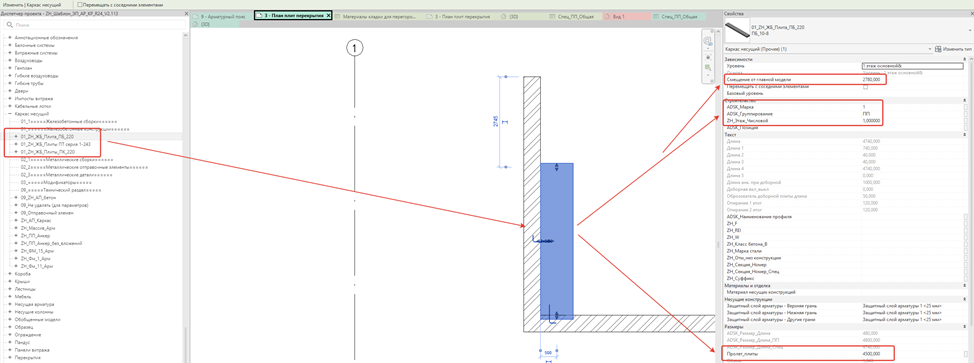Toggle Перемещать с соседними элементами checkbox in toolbar
The height and width of the screenshot is (363, 974).
pos(80,4)
